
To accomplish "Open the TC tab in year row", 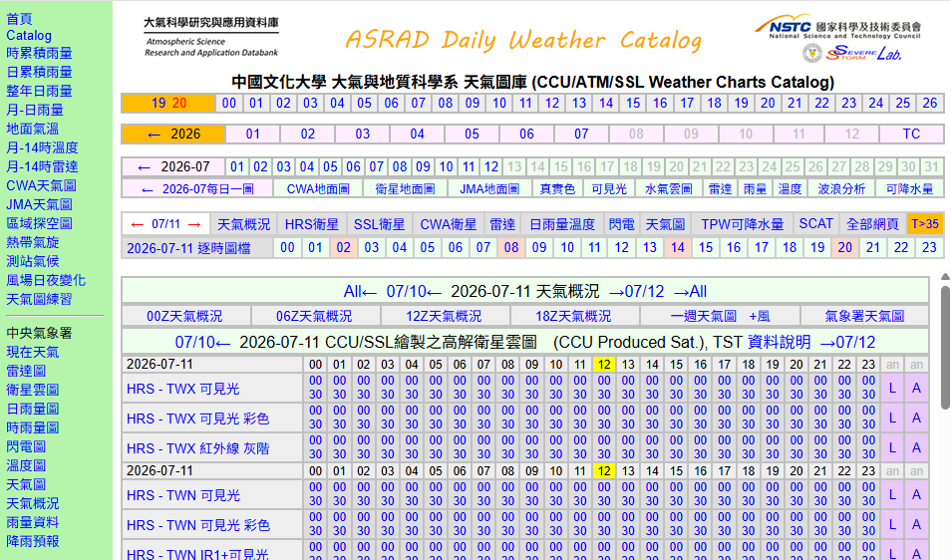I will tap(911, 134).
